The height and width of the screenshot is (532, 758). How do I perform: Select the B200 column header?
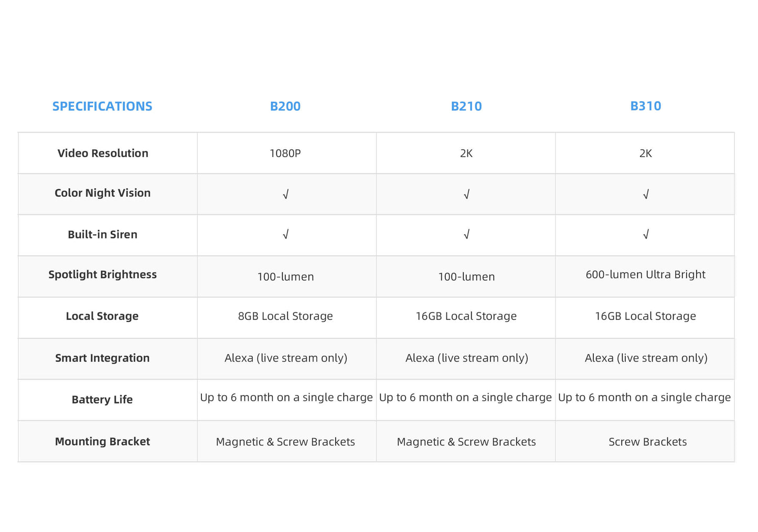coord(285,106)
